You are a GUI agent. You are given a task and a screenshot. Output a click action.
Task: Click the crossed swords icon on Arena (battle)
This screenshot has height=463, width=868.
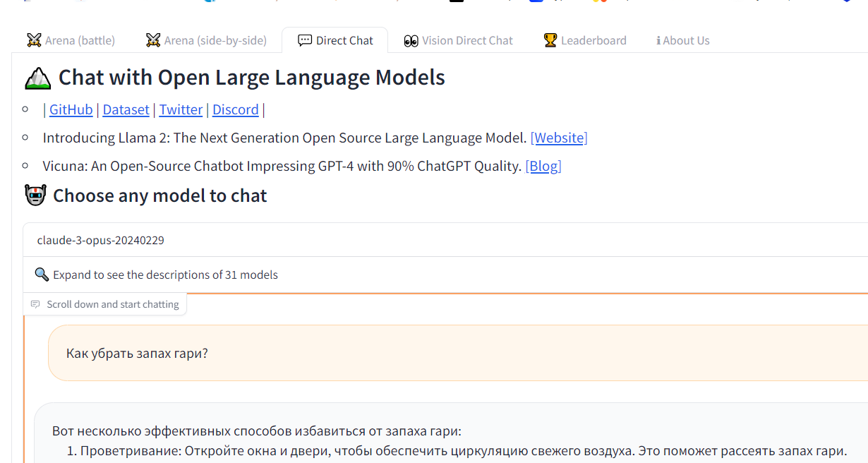pos(34,40)
